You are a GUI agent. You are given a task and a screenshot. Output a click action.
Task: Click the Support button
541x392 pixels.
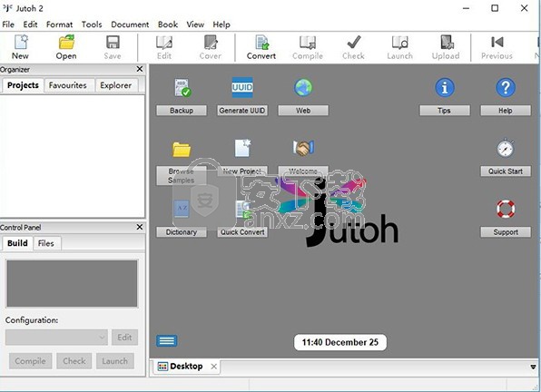(506, 232)
